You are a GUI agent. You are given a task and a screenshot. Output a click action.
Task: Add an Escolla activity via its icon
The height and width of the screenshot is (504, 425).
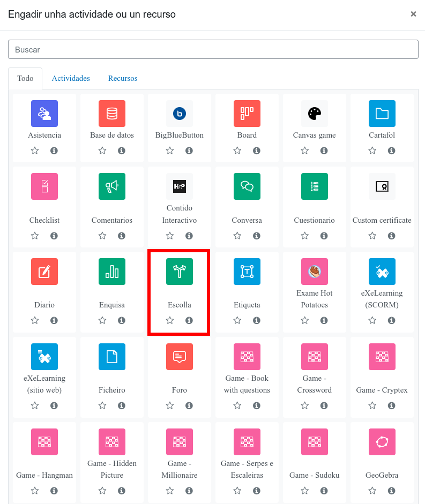[180, 272]
